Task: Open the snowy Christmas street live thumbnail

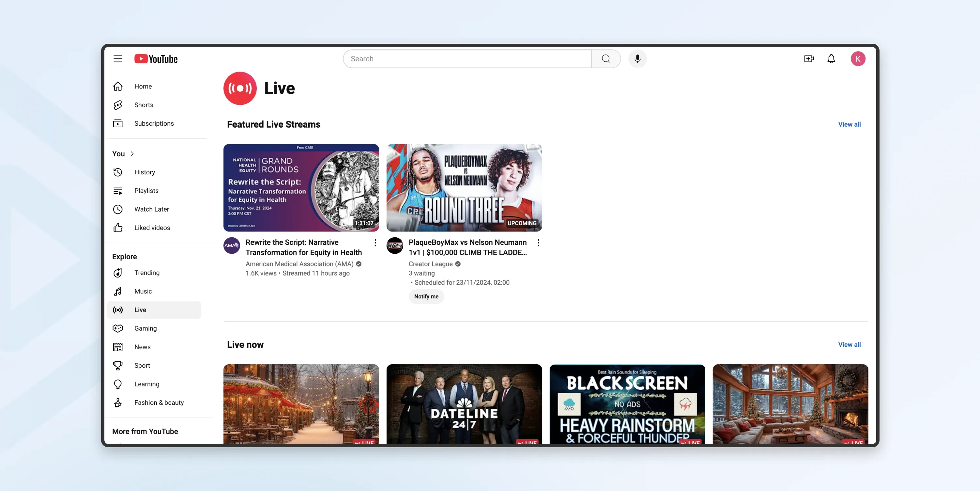Action: (x=301, y=404)
